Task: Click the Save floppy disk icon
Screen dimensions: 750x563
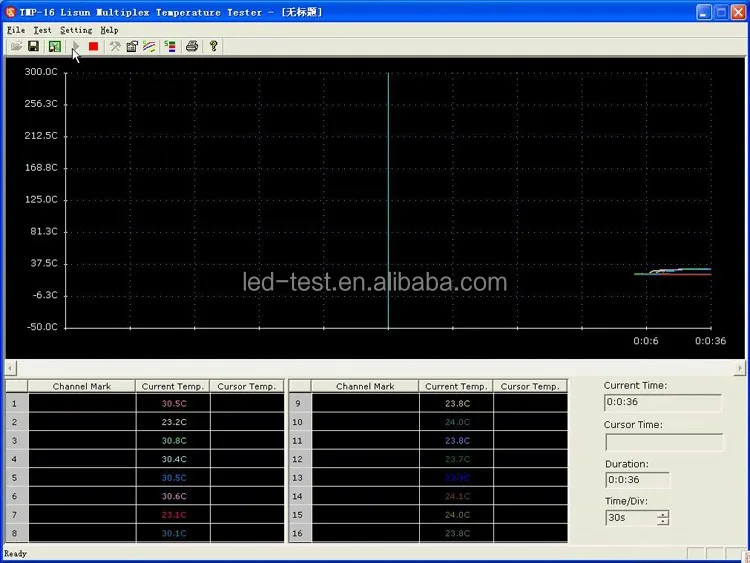Action: coord(33,46)
